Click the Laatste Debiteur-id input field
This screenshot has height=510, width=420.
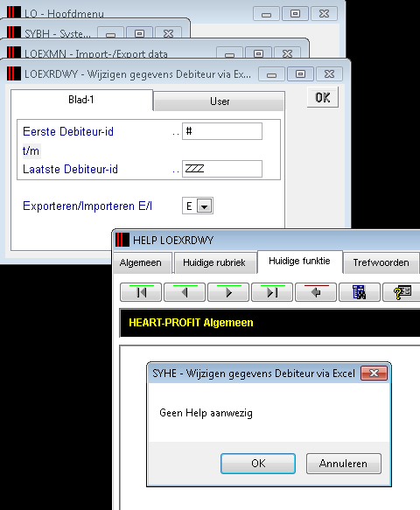click(222, 169)
